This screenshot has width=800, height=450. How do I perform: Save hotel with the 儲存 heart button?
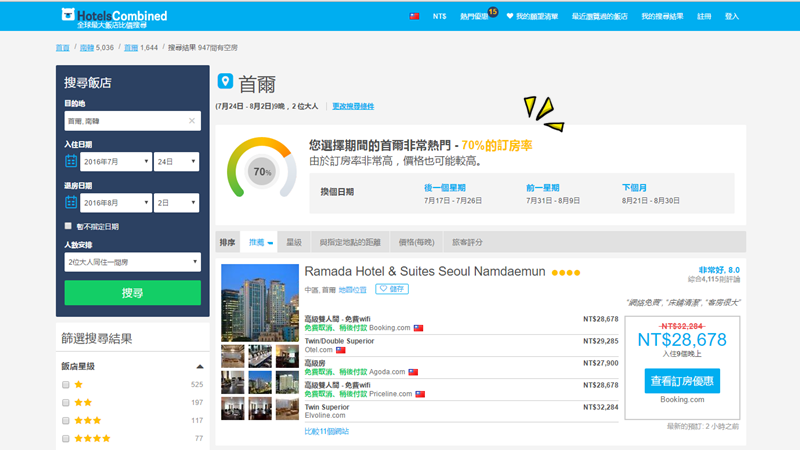[392, 289]
